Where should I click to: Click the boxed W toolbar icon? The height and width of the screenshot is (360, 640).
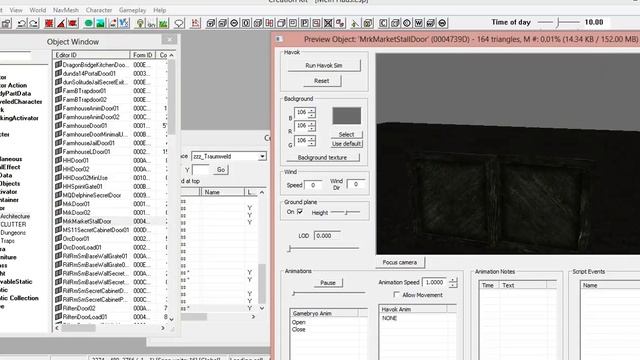point(418,23)
